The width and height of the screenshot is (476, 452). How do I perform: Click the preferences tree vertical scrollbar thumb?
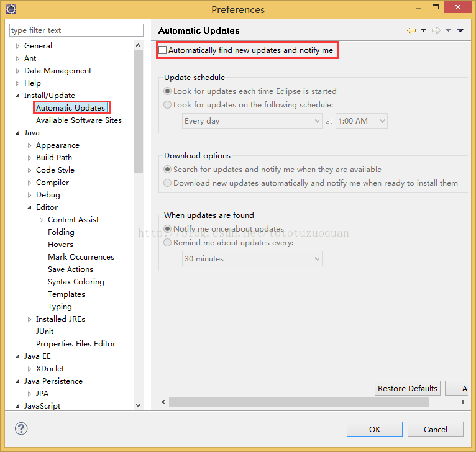139,111
